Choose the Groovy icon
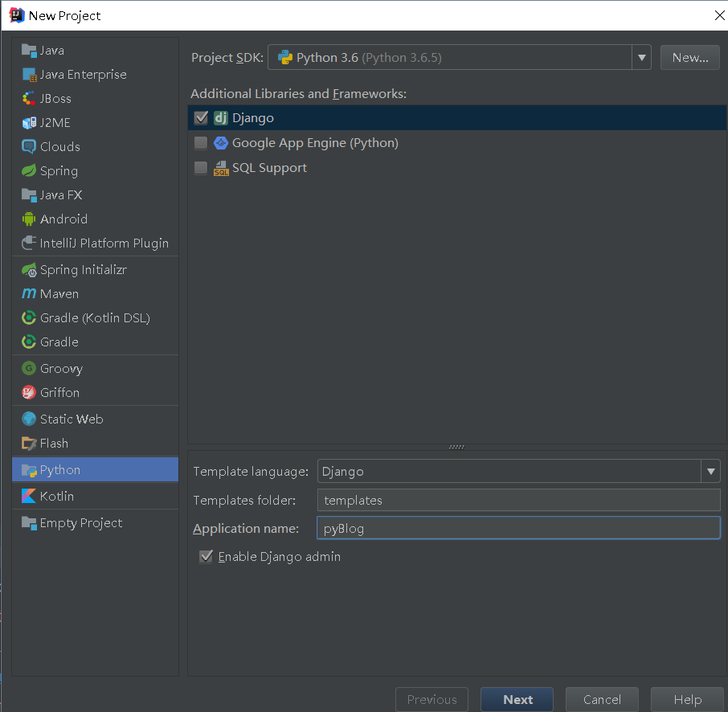The image size is (728, 712). tap(29, 368)
